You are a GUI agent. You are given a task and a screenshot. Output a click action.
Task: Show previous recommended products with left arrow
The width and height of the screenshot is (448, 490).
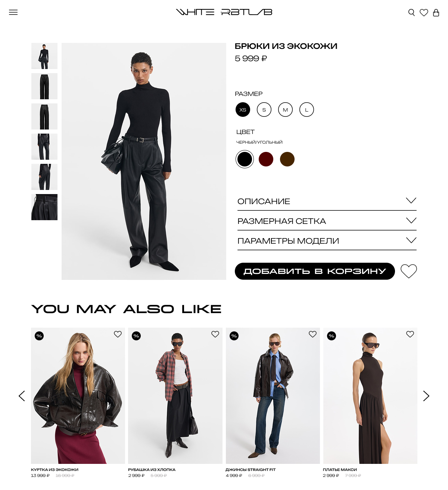coord(22,396)
